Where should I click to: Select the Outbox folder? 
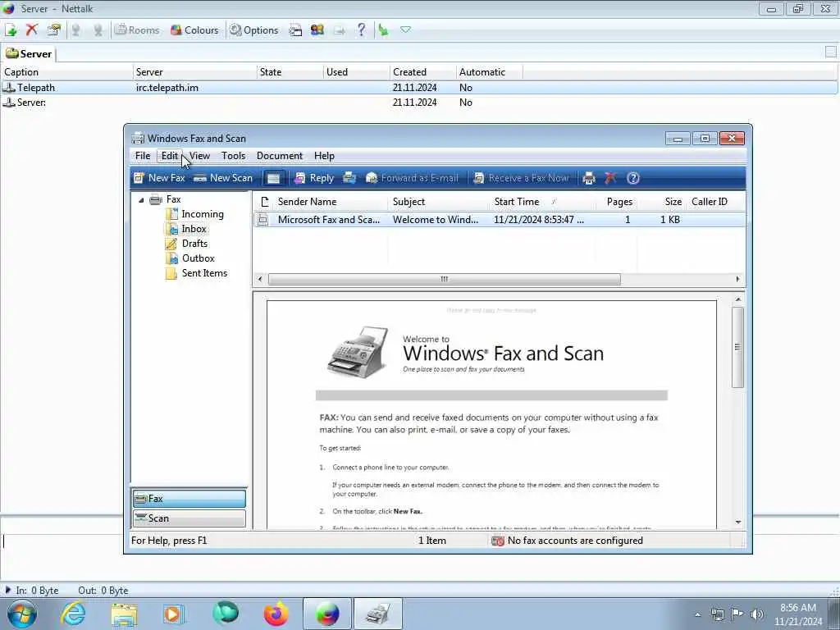coord(198,258)
